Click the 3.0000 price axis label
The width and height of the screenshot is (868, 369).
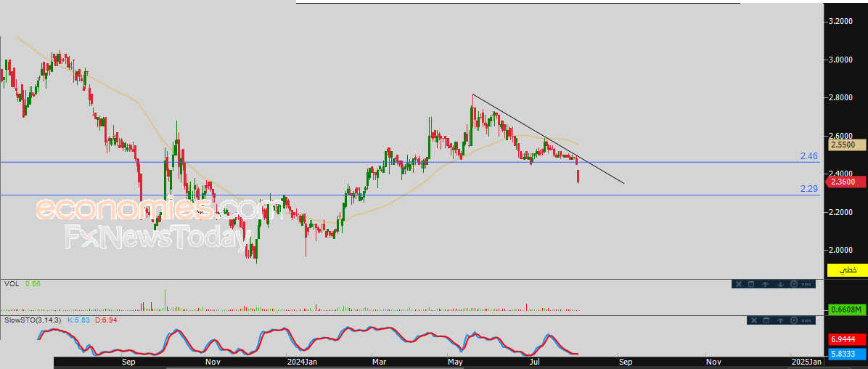coord(840,60)
